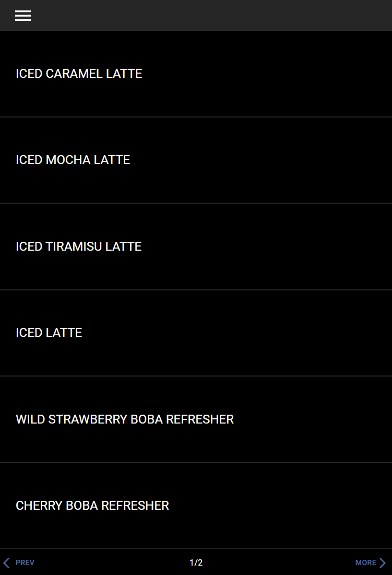This screenshot has height=575, width=392.
Task: Go to previous page via PREV label
Action: coord(25,562)
